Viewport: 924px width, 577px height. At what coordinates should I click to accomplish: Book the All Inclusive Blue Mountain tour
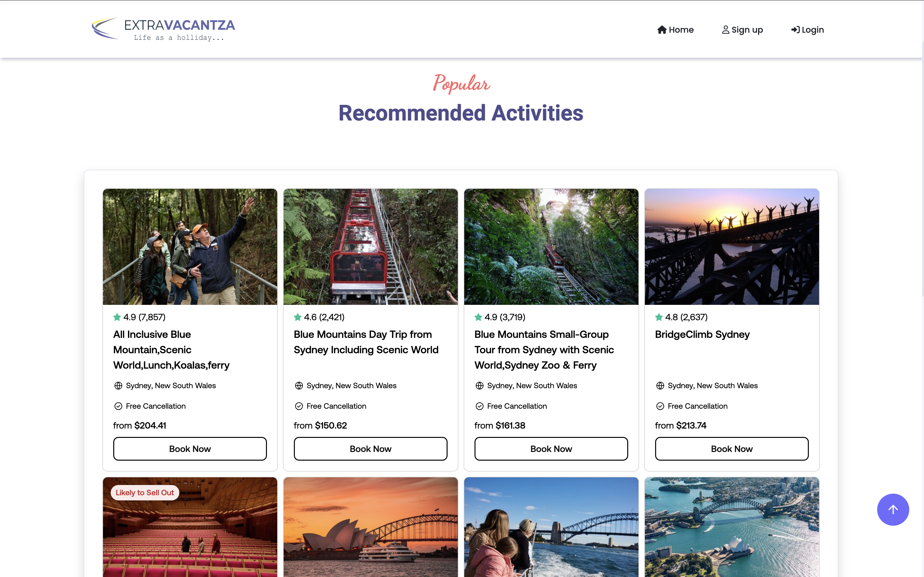point(190,449)
